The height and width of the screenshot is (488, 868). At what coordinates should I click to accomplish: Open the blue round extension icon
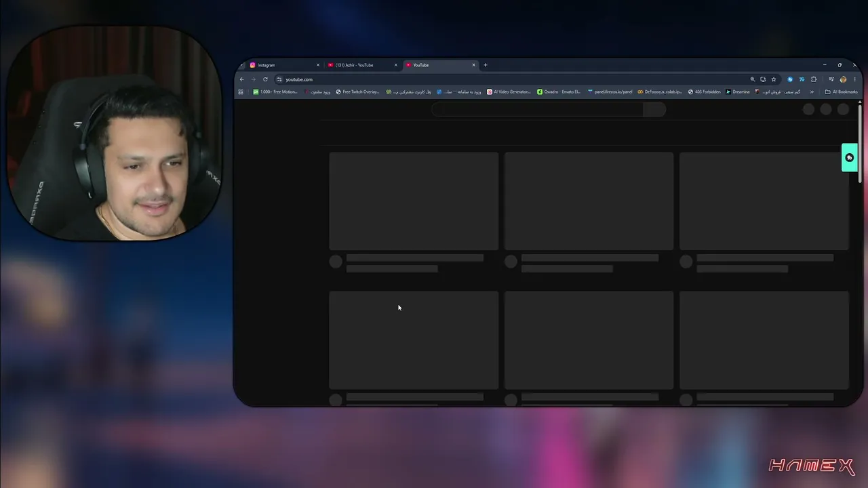(x=790, y=79)
